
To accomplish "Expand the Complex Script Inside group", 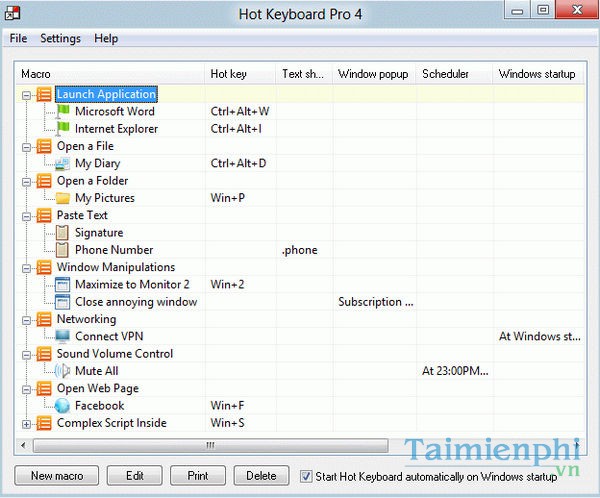I will pyautogui.click(x=26, y=424).
